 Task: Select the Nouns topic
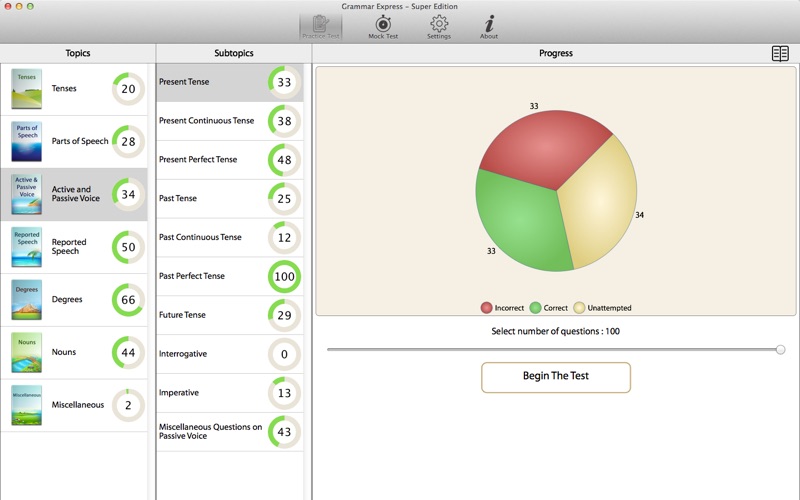coord(64,352)
